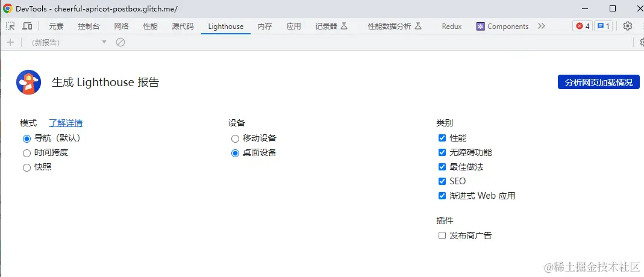Click the 插件 section label

[x=445, y=220]
